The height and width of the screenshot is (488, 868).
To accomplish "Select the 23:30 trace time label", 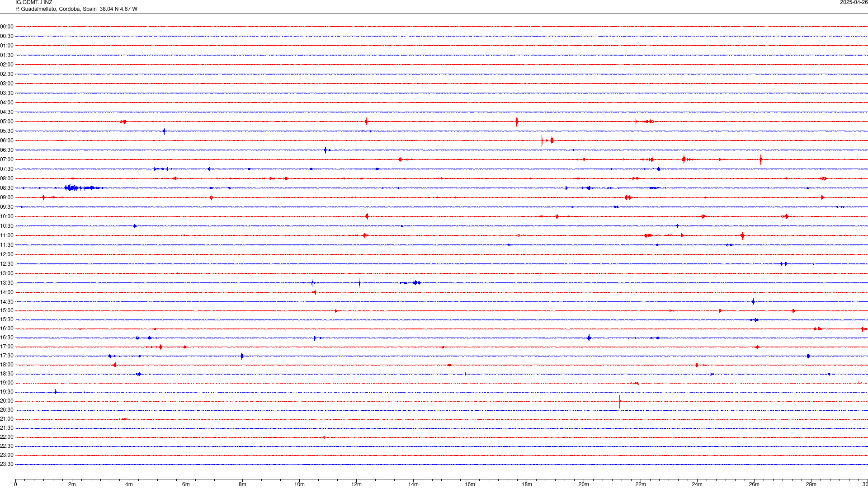I will (7, 464).
